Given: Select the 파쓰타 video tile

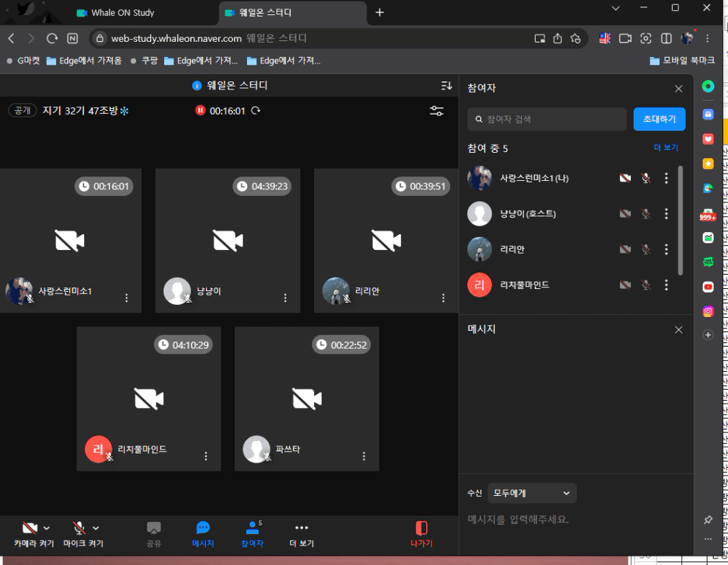Looking at the screenshot, I should (307, 399).
